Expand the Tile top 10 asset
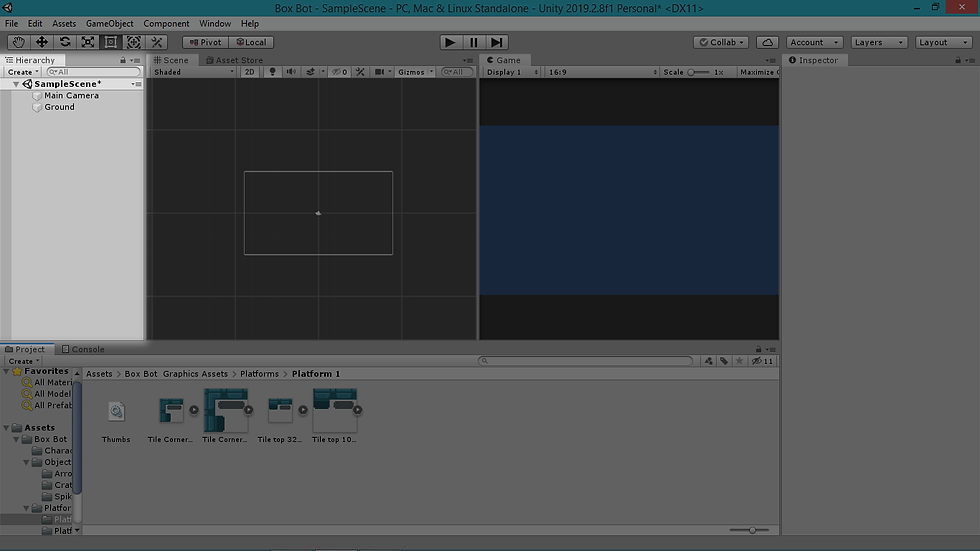Image resolution: width=980 pixels, height=551 pixels. [x=357, y=410]
